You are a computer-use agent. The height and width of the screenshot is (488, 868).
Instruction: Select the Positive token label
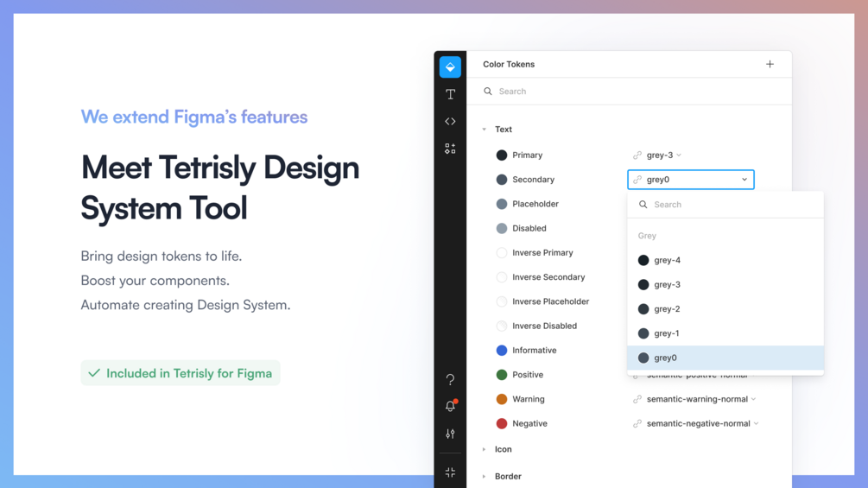(528, 375)
